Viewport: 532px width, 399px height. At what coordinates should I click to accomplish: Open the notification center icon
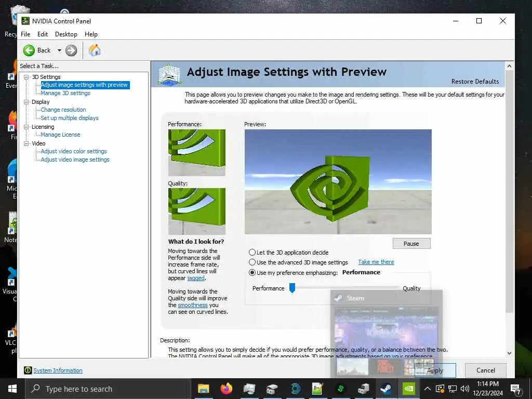point(516,389)
